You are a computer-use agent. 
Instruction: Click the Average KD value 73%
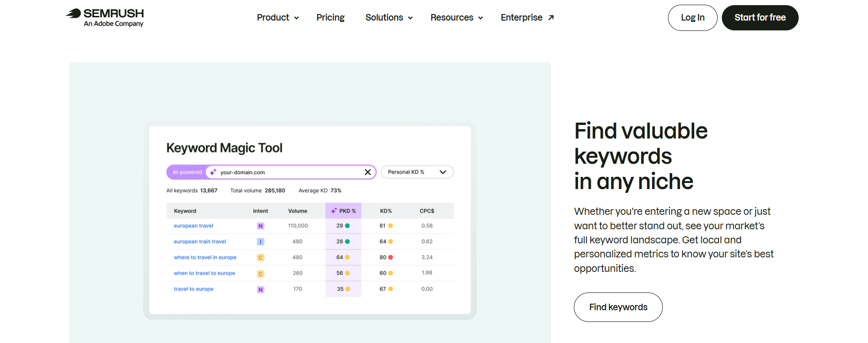336,190
